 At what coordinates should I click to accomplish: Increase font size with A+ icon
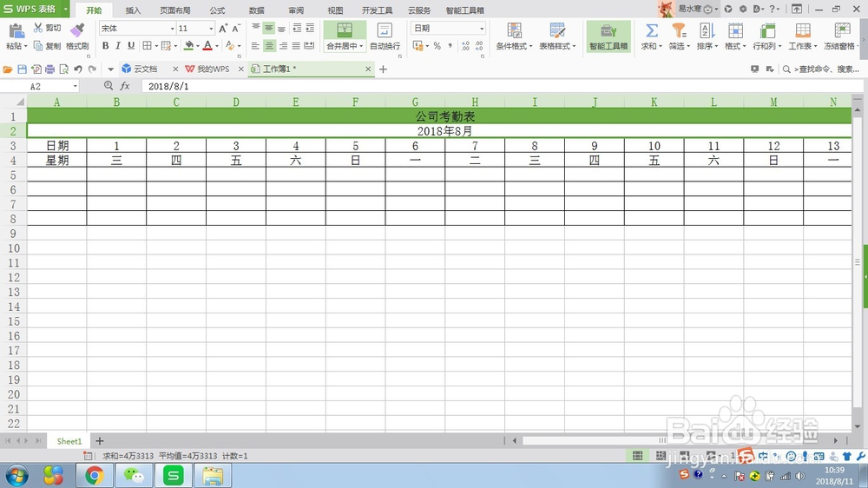[223, 29]
